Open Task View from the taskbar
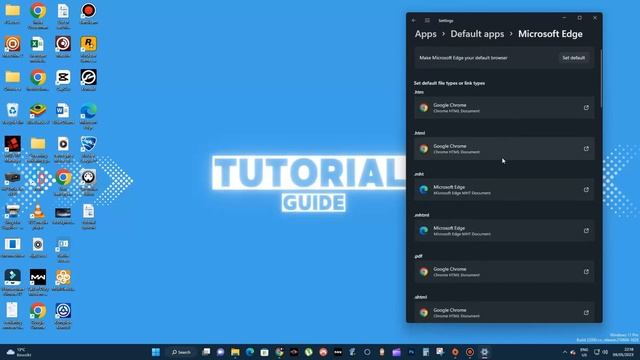The height and width of the screenshot is (360, 640). [x=206, y=352]
